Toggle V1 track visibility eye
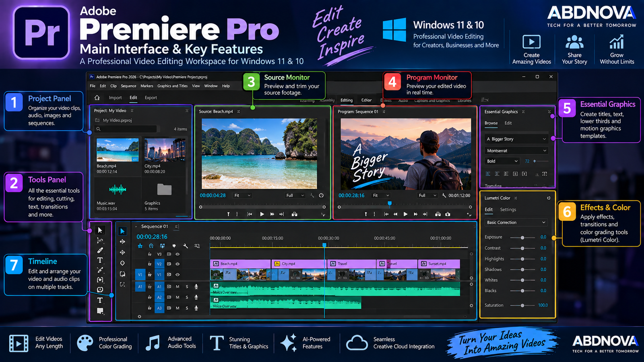 [x=178, y=275]
